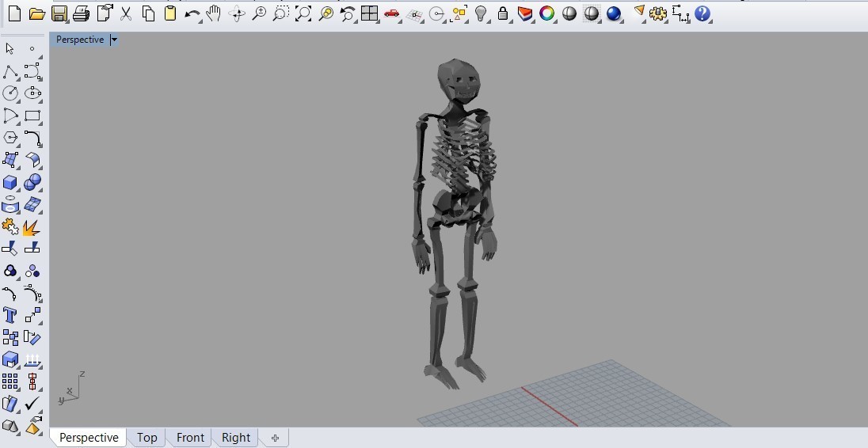Screen dimensions: 868x448
Task: Toggle the hide objects lightbulb icon
Action: click(x=481, y=13)
